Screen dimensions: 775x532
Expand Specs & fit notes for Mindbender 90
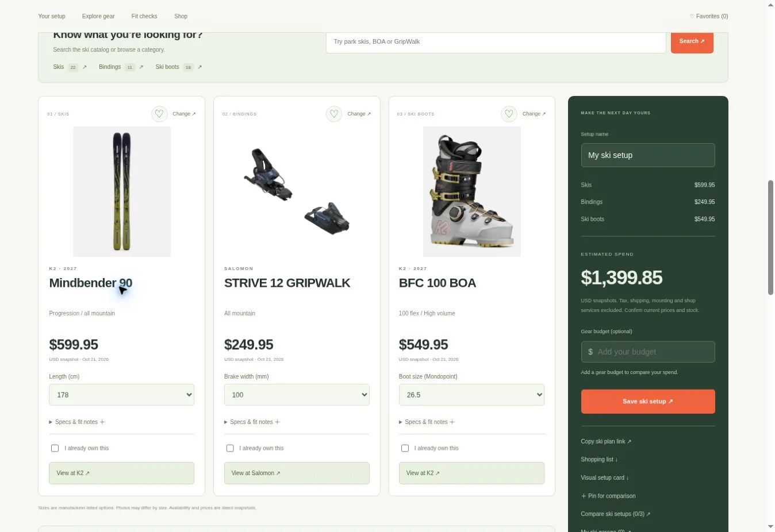[x=77, y=422]
